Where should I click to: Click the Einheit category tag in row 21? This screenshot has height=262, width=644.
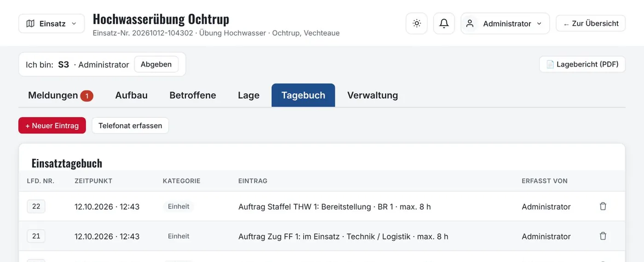coord(178,236)
